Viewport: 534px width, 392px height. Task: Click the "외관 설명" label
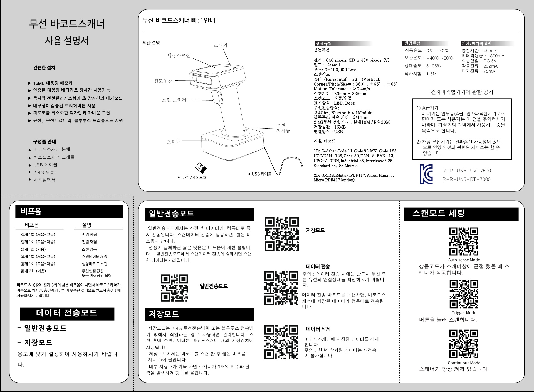click(151, 43)
